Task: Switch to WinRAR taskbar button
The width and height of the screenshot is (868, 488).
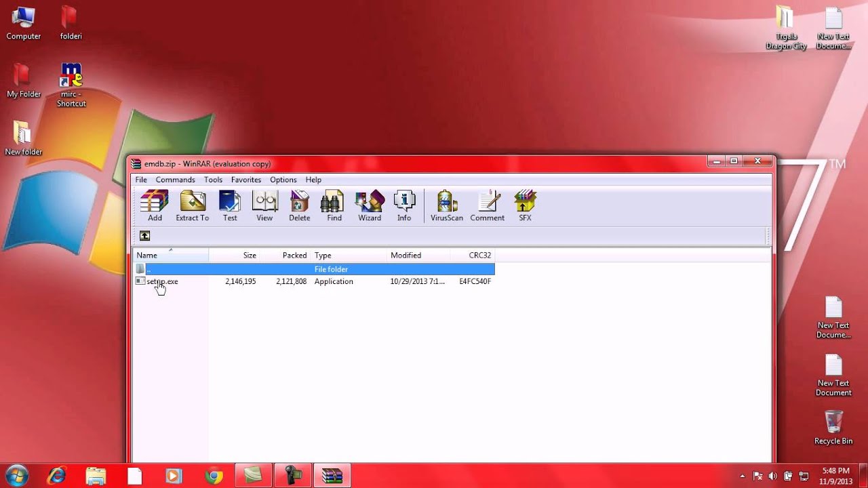Action: click(332, 476)
